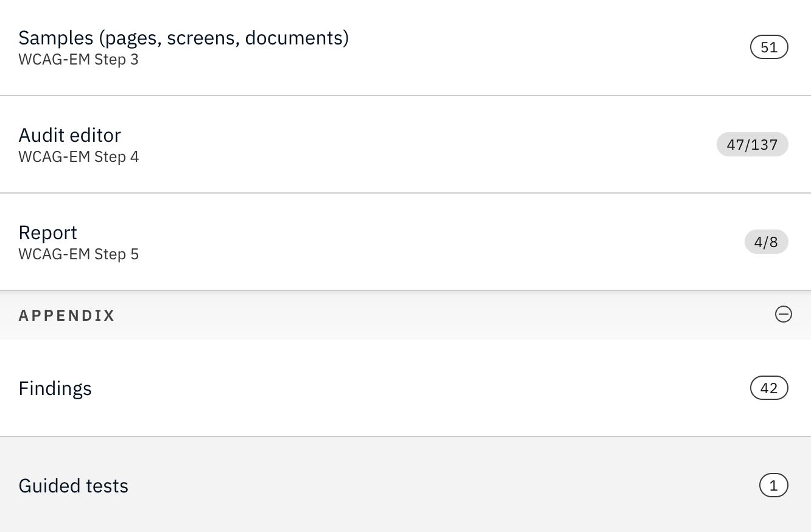
Task: Click the 47/137 audit progress badge
Action: pyautogui.click(x=752, y=145)
